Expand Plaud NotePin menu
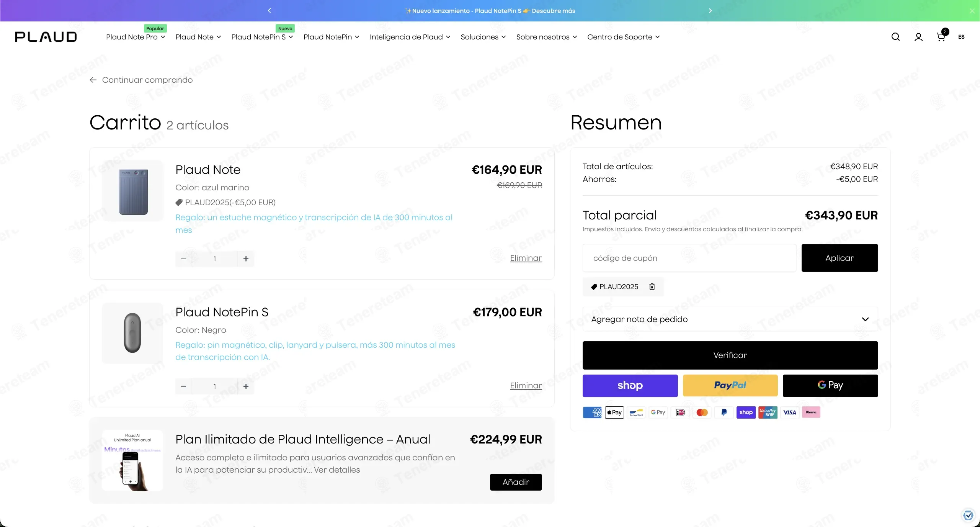980x527 pixels. [332, 37]
